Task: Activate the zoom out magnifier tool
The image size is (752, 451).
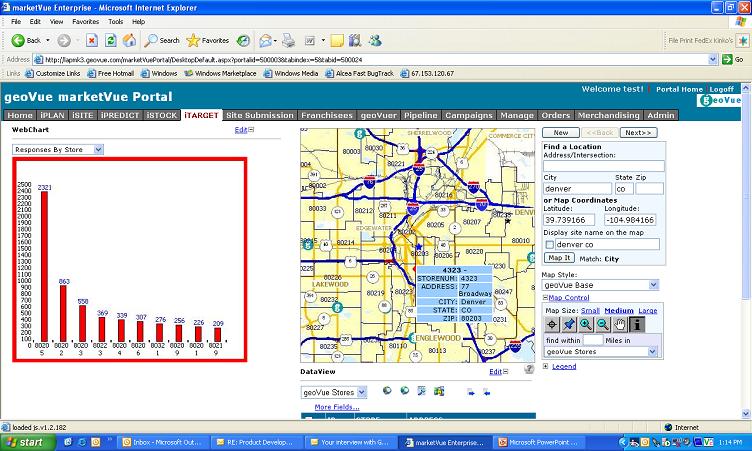Action: (603, 325)
